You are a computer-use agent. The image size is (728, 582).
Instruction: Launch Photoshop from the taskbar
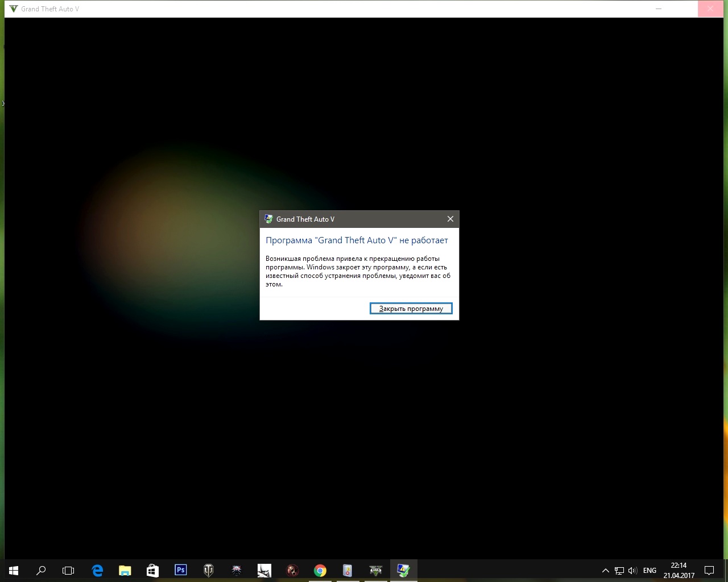click(x=181, y=570)
